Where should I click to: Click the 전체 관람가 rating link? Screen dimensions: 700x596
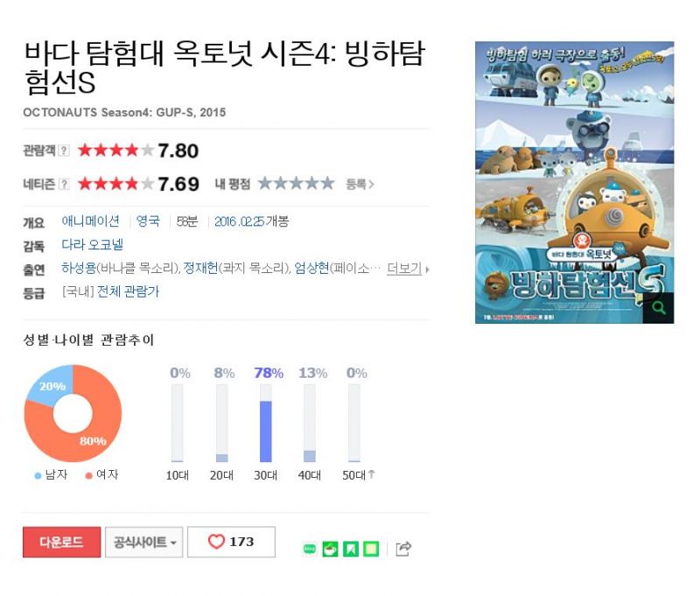[128, 291]
